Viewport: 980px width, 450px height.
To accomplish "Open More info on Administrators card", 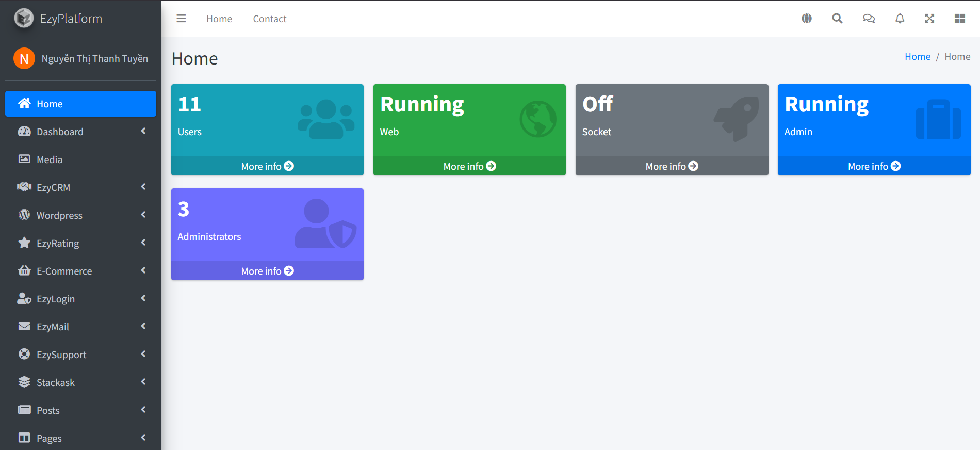I will tap(267, 271).
